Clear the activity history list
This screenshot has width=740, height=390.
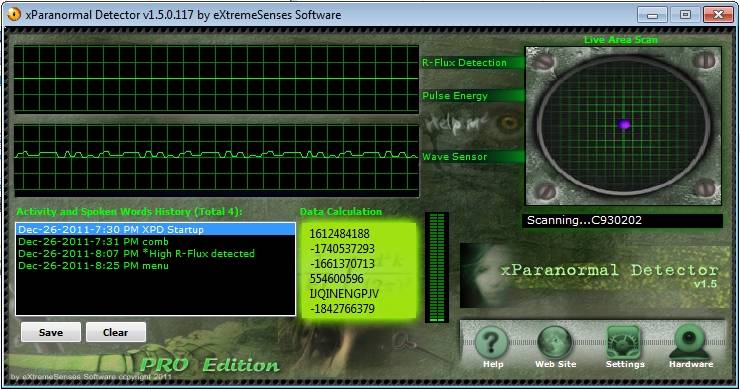116,332
